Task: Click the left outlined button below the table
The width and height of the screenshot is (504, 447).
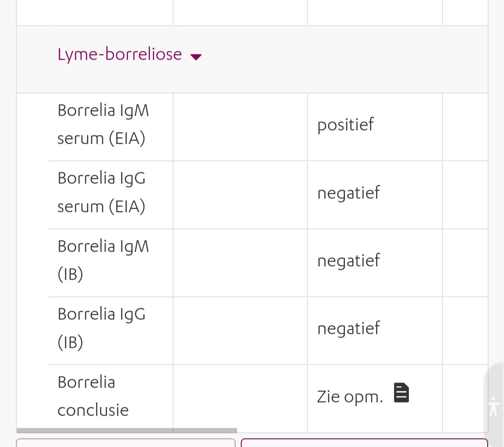Action: (126, 443)
